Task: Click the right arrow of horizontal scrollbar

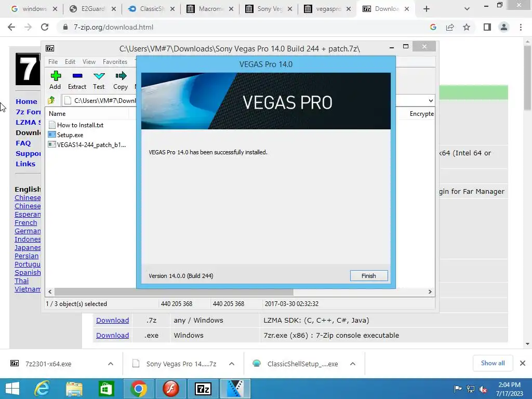Action: (x=430, y=292)
